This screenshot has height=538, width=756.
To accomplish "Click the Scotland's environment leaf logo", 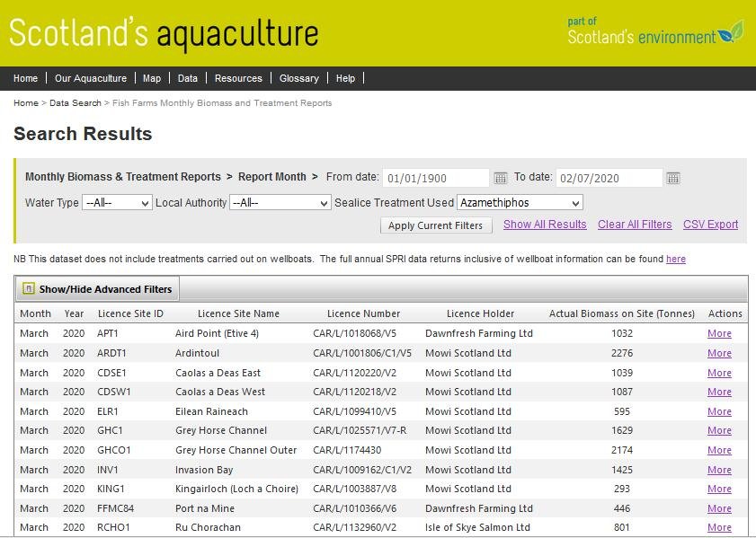I will pos(734,33).
